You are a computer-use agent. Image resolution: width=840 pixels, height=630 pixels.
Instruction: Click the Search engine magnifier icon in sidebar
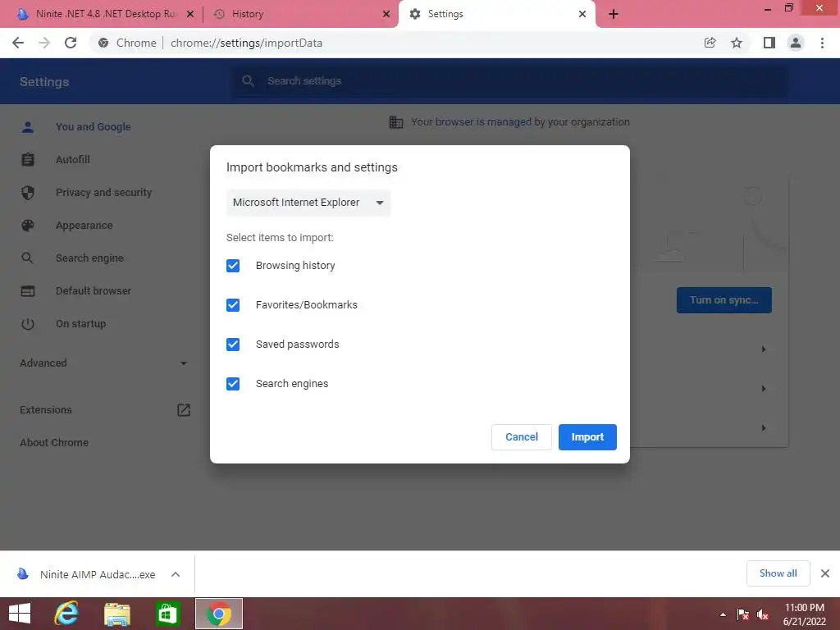tap(28, 258)
